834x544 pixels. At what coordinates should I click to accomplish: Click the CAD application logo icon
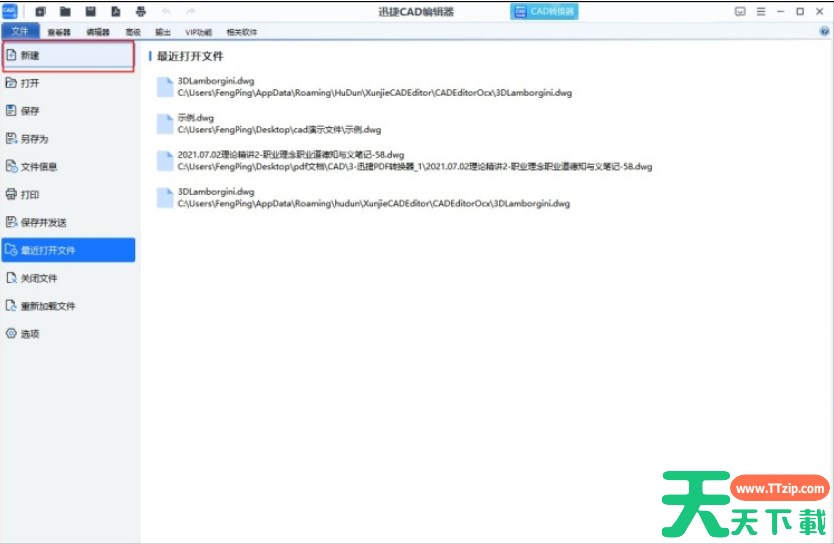pos(10,11)
